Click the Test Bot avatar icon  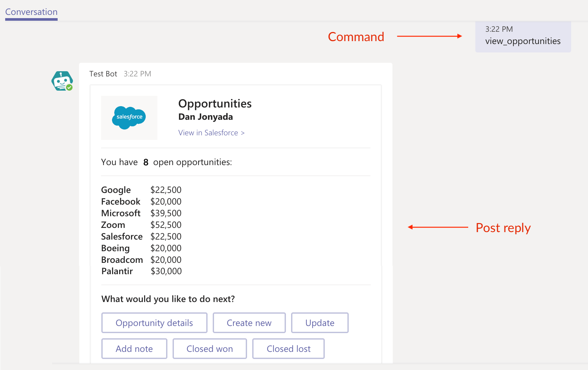(x=62, y=81)
